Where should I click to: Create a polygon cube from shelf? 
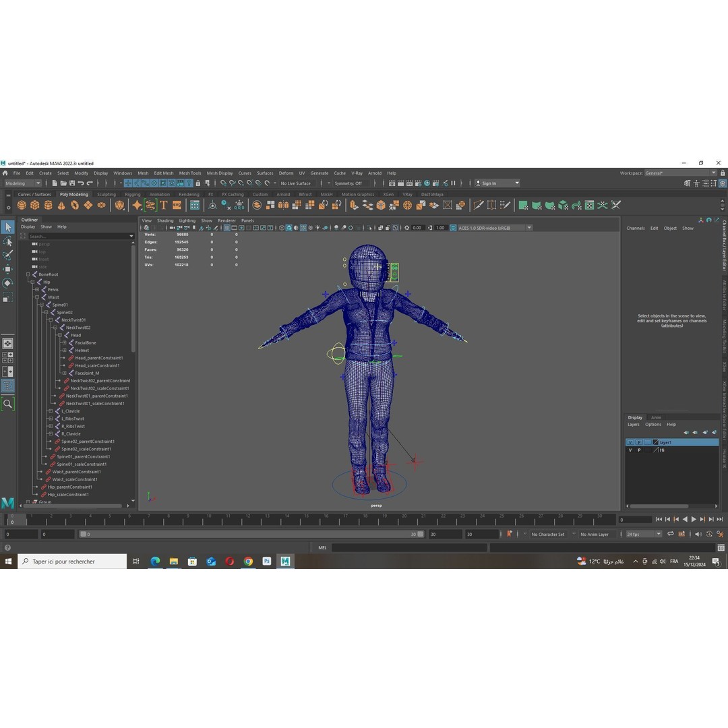pyautogui.click(x=35, y=205)
